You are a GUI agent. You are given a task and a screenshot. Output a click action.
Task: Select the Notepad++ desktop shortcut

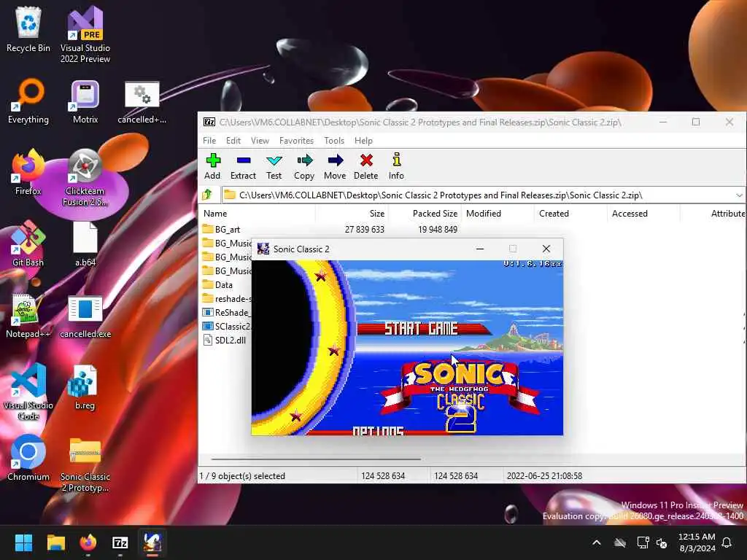tap(28, 315)
